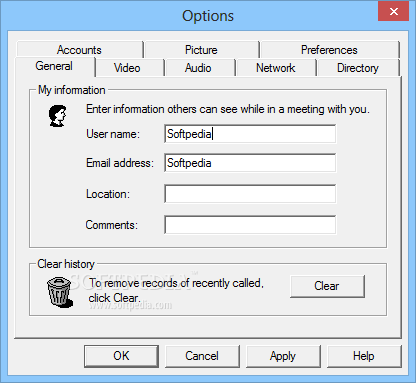Open the Accounts tab
This screenshot has height=383, width=416.
tap(79, 50)
